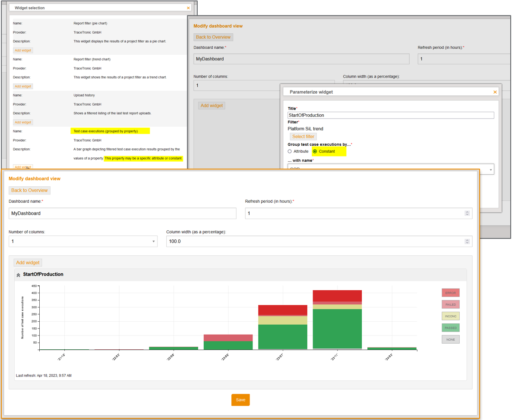512x420 pixels.
Task: Click Save to store the dashboard
Action: coord(240,400)
